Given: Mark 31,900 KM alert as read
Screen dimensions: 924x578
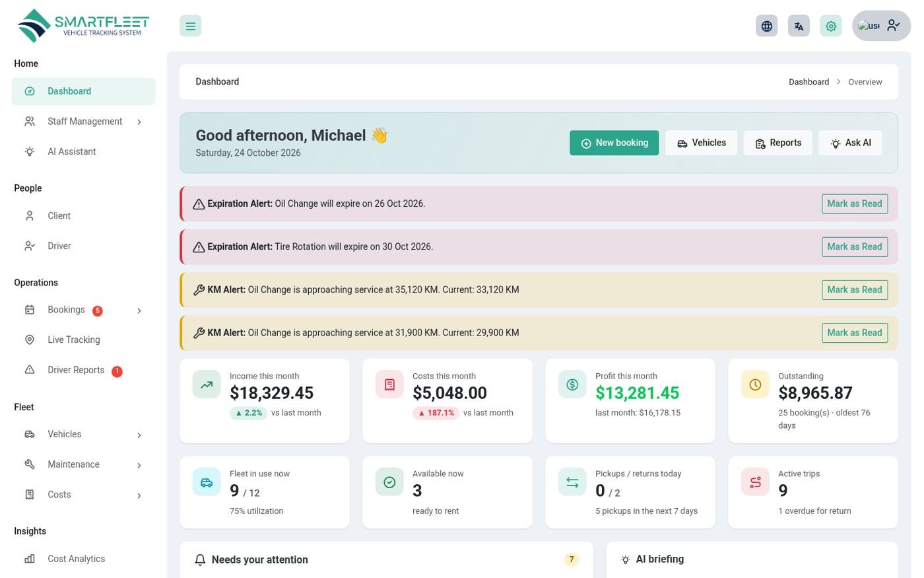Looking at the screenshot, I should click(x=855, y=332).
